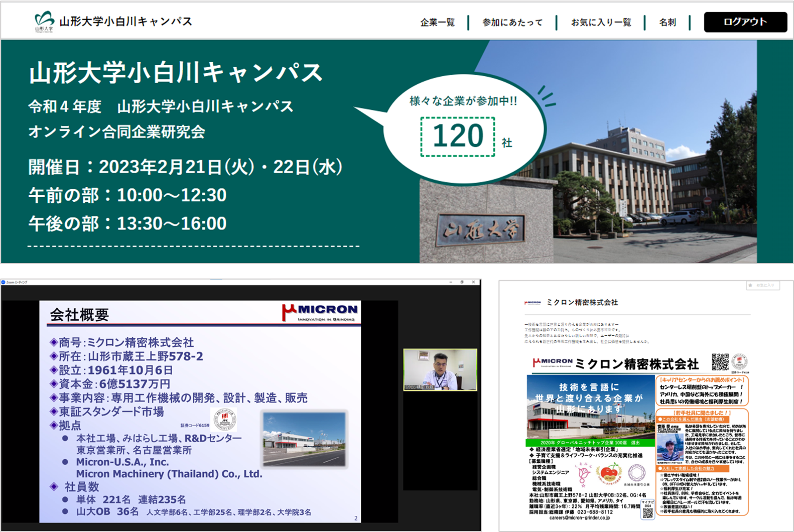Click the 会社概要 slide title
794x532 pixels.
(x=79, y=315)
